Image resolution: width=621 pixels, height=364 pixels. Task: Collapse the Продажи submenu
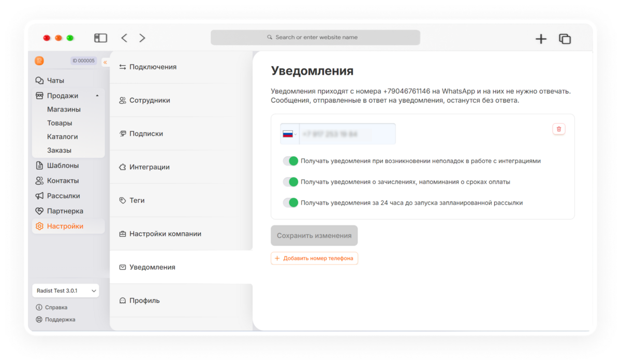(x=97, y=96)
